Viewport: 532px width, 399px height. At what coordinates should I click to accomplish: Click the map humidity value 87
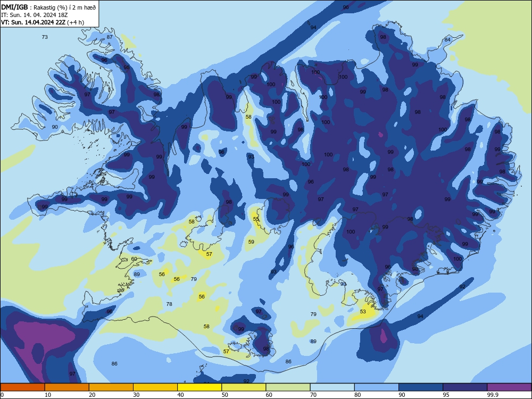click(x=110, y=37)
